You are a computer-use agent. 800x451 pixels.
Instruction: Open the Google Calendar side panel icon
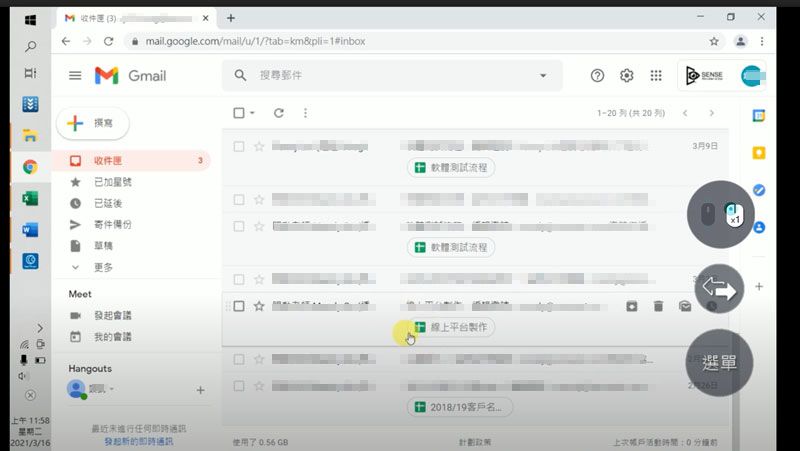759,115
